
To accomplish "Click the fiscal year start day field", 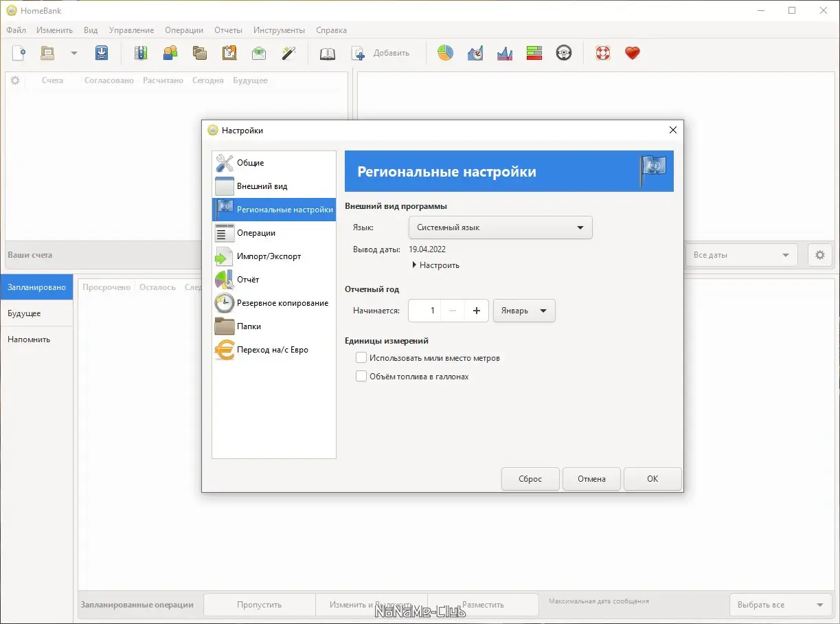I will pyautogui.click(x=424, y=311).
